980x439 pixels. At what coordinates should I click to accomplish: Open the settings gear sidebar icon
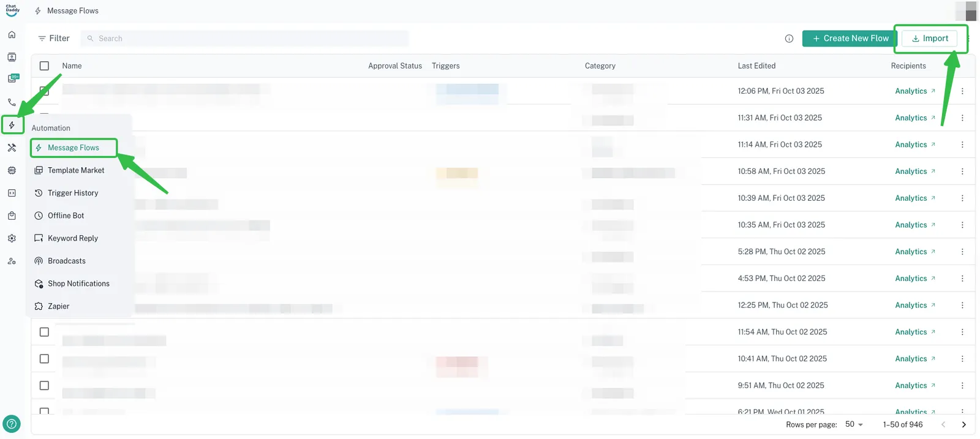pos(12,238)
